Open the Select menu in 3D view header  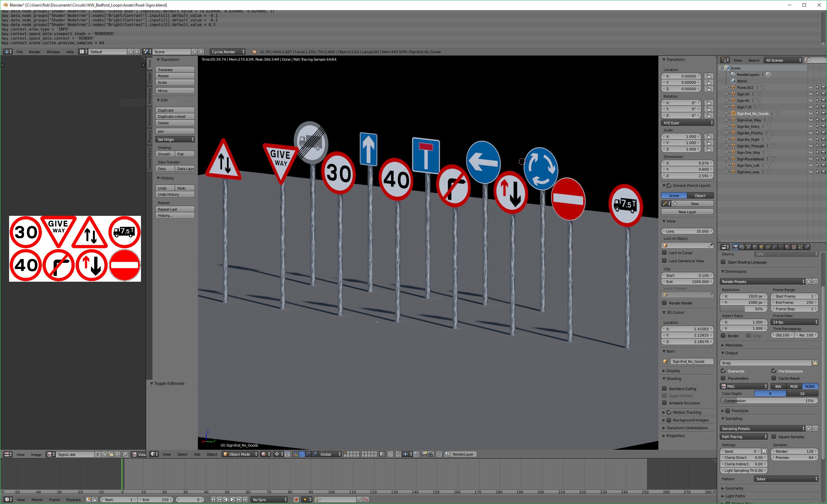(182, 454)
